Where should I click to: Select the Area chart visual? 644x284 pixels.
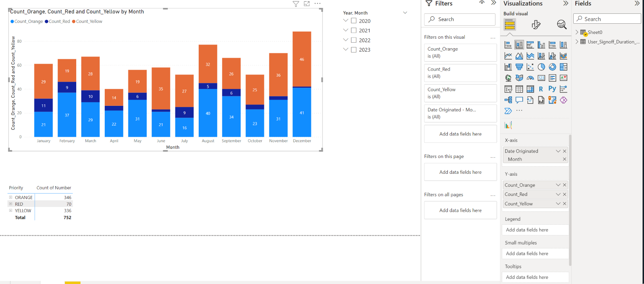point(519,56)
